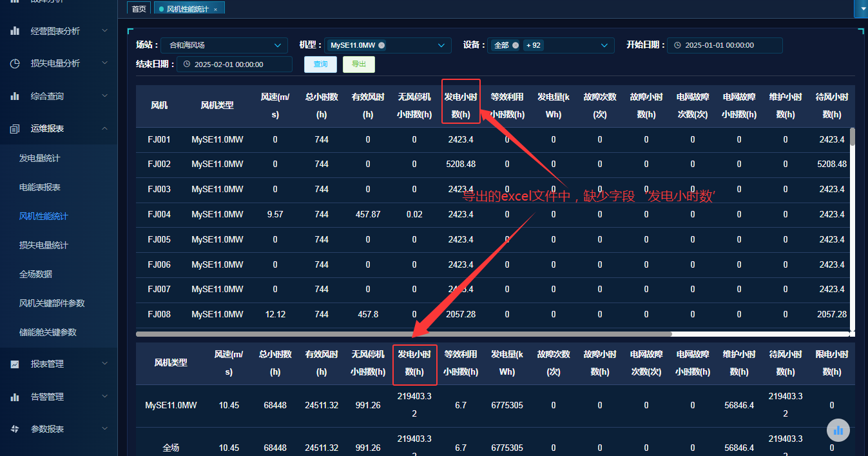Click the horizontal table scrollbar
Viewport: 868px width, 456px height.
click(404, 334)
